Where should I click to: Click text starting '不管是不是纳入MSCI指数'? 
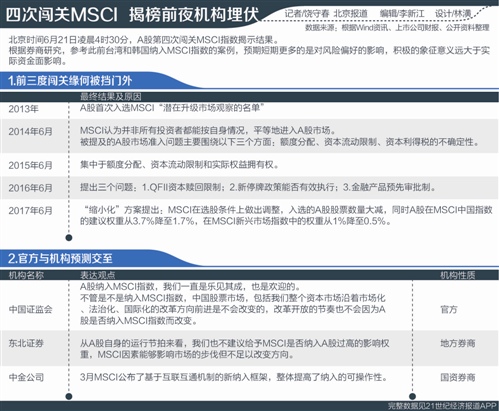click(x=233, y=309)
